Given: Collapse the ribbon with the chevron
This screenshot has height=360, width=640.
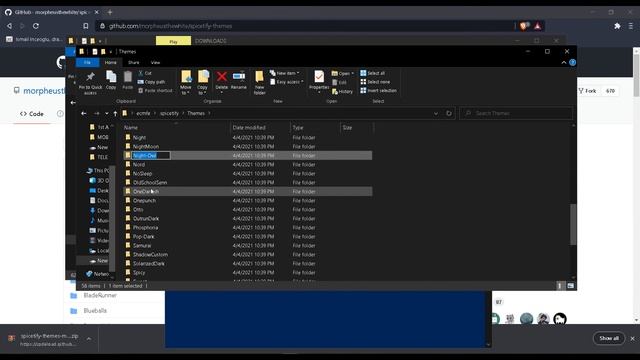Looking at the screenshot, I should (x=564, y=62).
